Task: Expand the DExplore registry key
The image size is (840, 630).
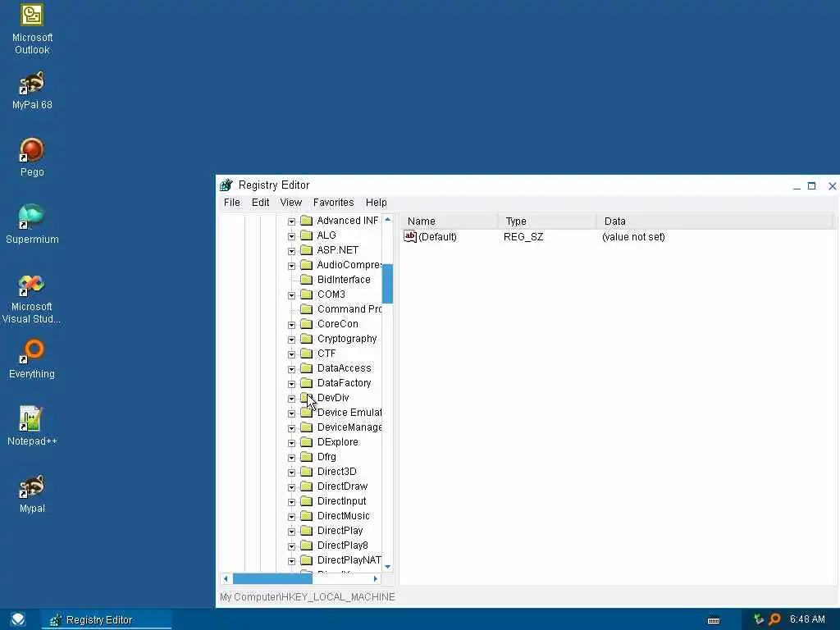Action: tap(291, 443)
